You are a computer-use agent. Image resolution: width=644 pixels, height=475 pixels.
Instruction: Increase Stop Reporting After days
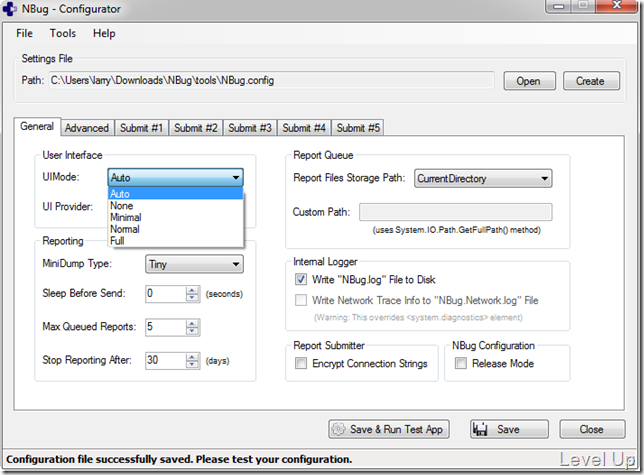click(x=192, y=357)
